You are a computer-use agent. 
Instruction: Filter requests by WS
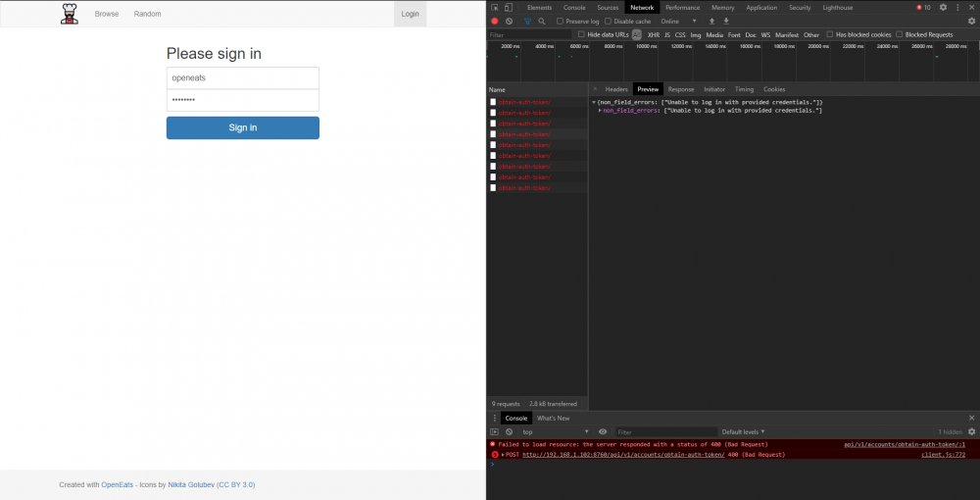(x=765, y=35)
